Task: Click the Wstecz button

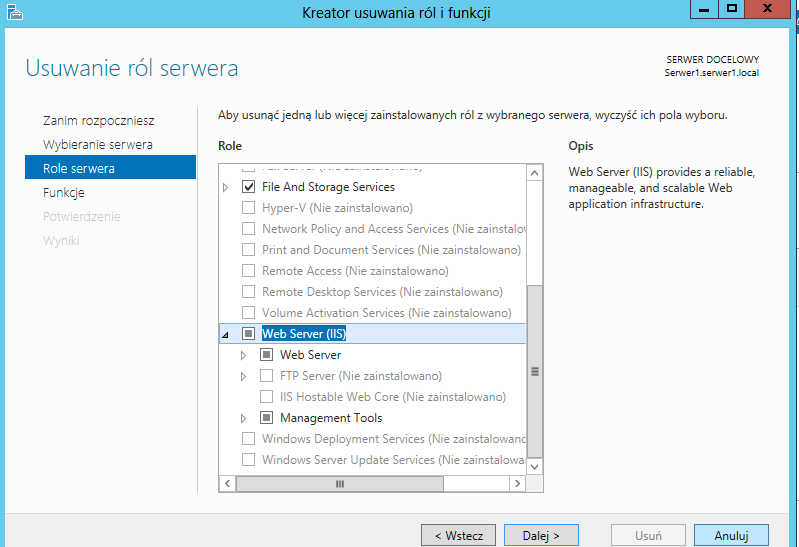Action: (x=458, y=535)
